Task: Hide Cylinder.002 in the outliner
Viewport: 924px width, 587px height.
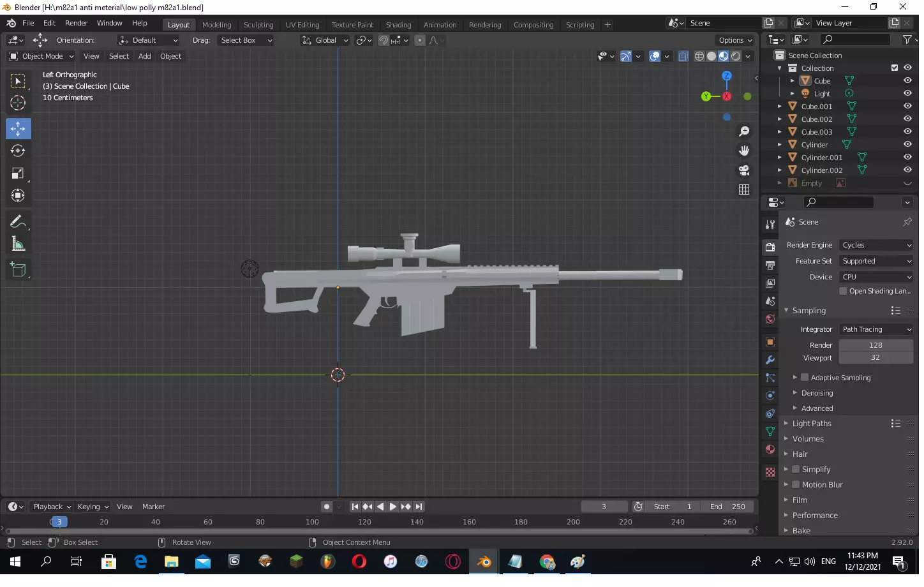Action: click(x=907, y=170)
